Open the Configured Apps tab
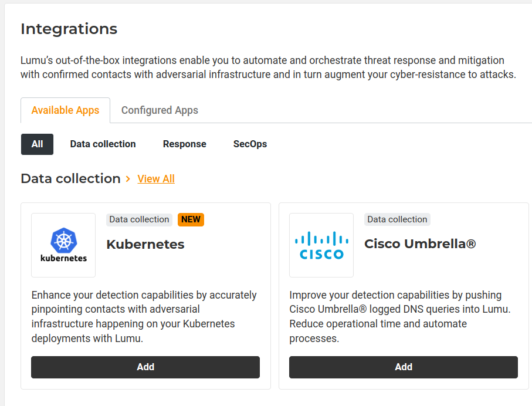 [x=160, y=110]
